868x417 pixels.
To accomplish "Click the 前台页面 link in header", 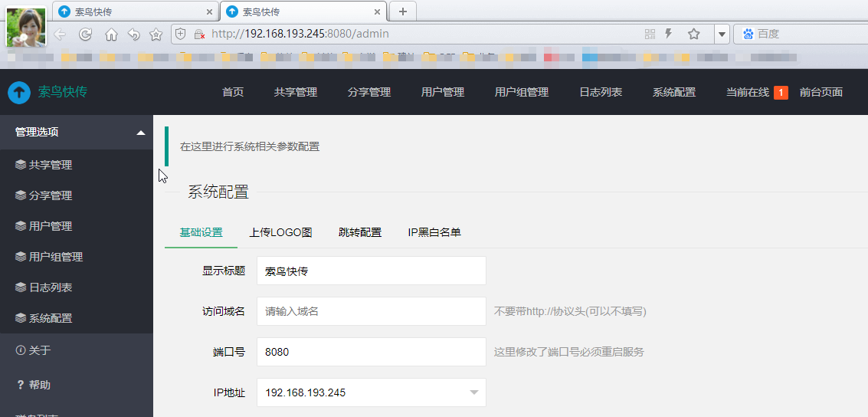I will [821, 92].
